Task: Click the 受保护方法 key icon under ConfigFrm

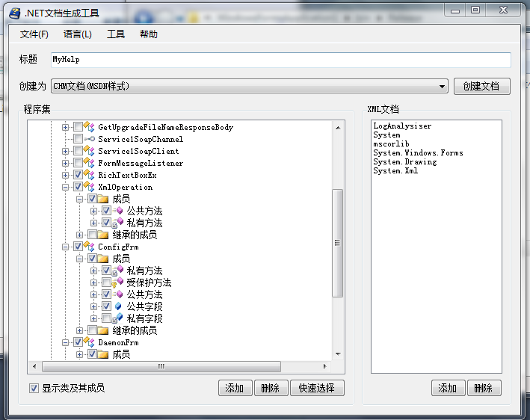Action: [x=118, y=282]
